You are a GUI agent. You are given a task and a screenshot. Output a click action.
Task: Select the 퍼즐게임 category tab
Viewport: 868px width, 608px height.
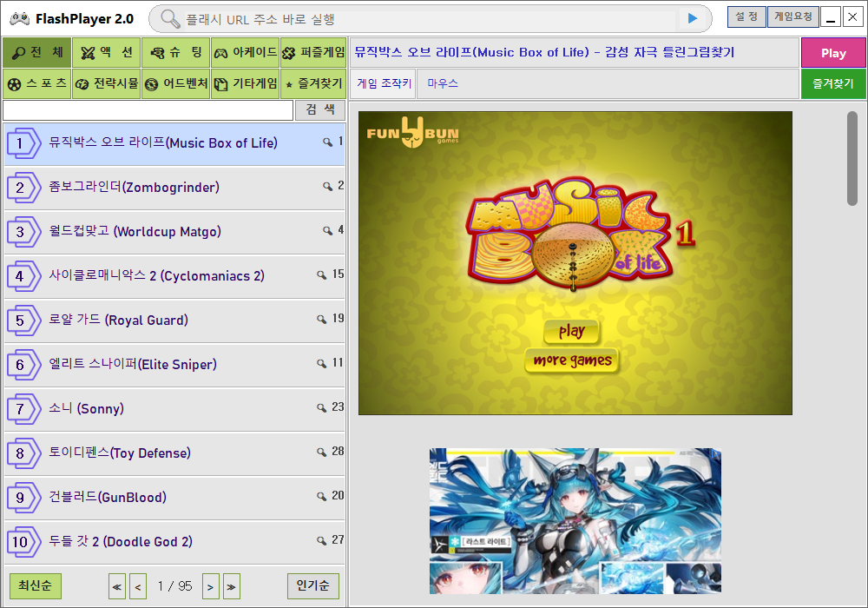(313, 53)
